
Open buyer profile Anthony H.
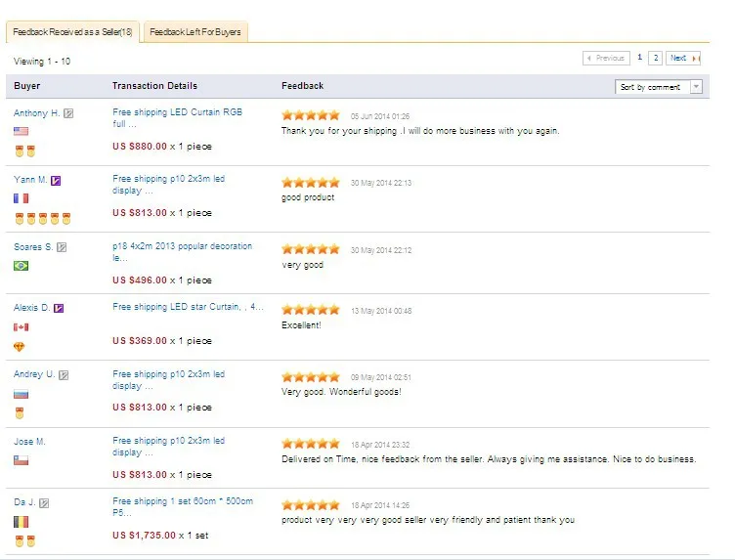(36, 113)
